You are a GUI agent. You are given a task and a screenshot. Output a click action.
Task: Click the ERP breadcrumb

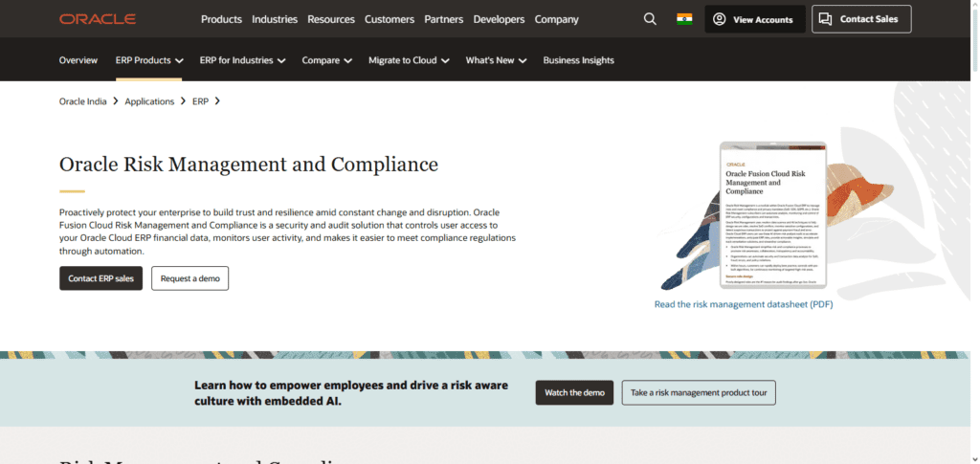pos(200,101)
